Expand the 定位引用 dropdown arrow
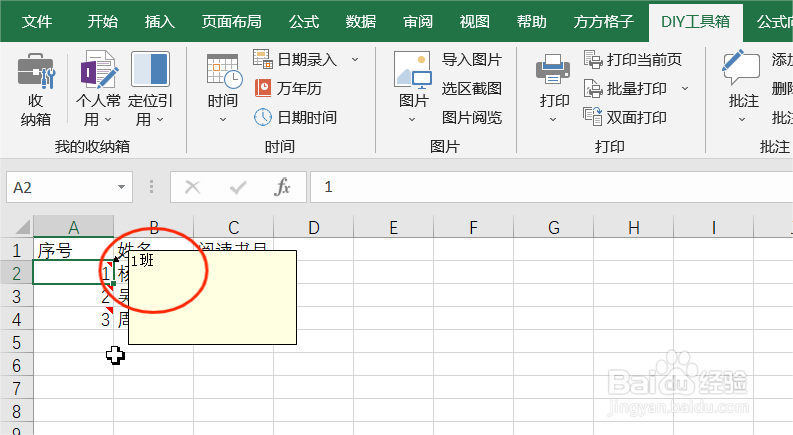The height and width of the screenshot is (435, 793). point(160,120)
